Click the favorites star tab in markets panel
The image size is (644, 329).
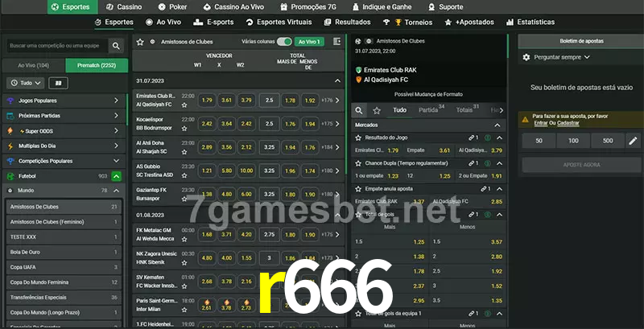point(377,110)
